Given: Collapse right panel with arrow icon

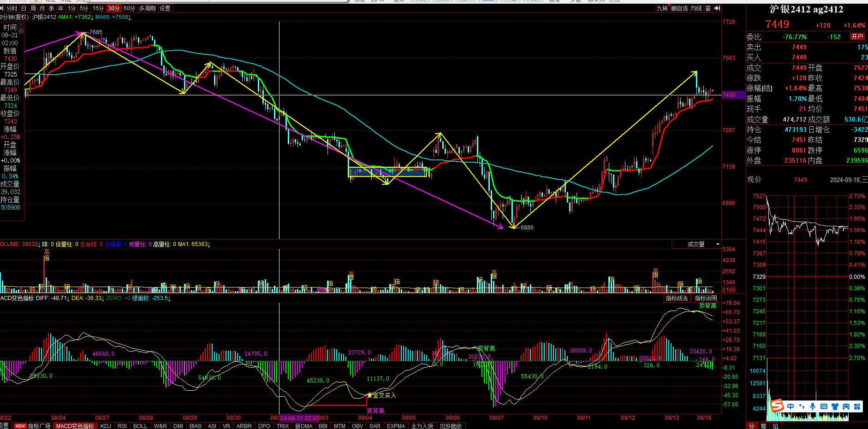Looking at the screenshot, I should (717, 8).
